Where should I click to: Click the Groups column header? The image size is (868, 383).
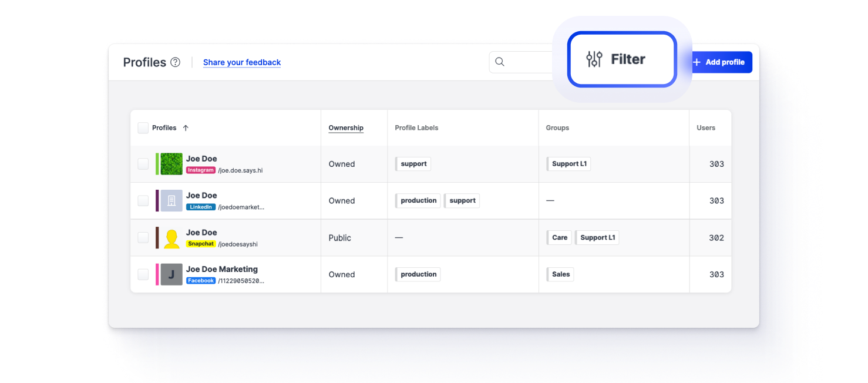tap(557, 128)
